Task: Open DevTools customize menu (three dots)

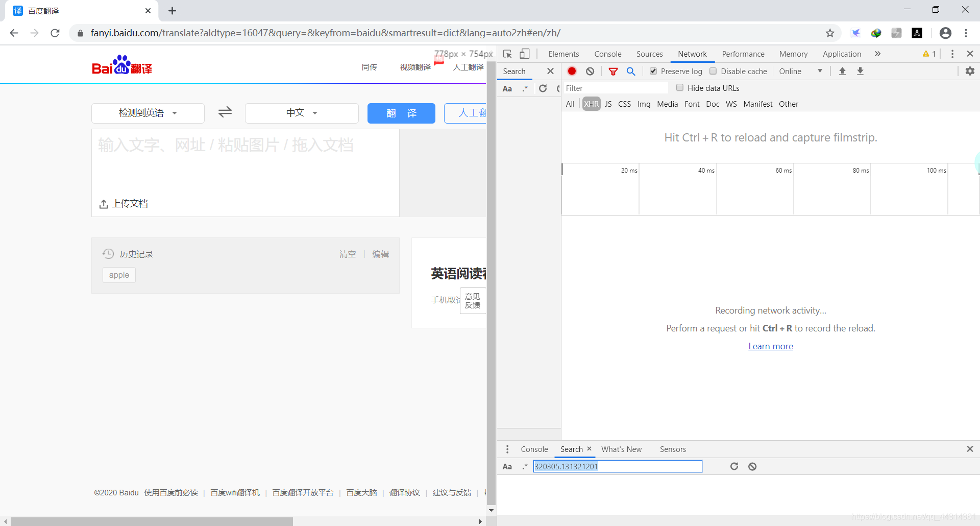Action: (952, 54)
